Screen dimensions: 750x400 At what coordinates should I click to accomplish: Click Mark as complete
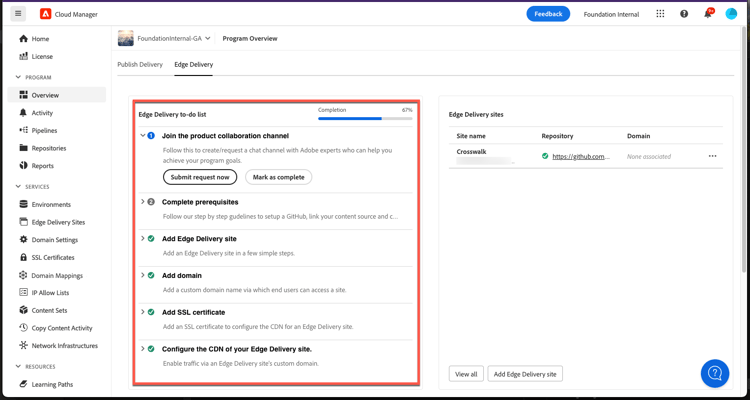click(x=278, y=177)
